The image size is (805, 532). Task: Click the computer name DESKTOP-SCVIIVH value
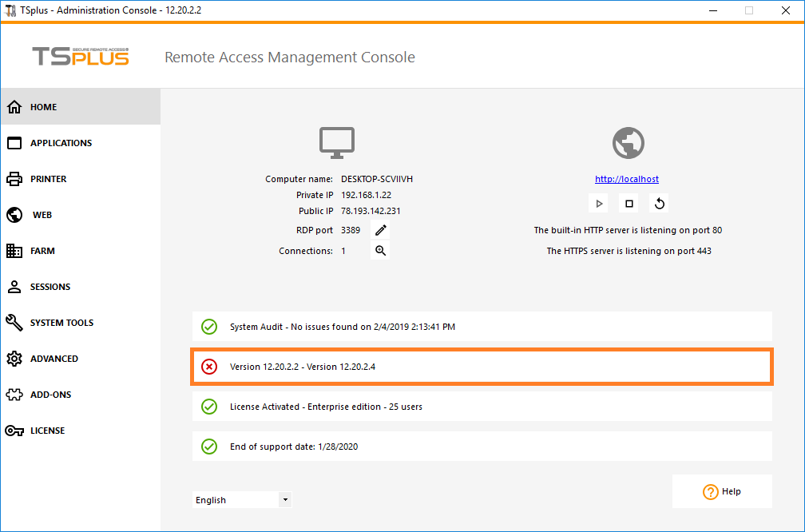tap(377, 179)
